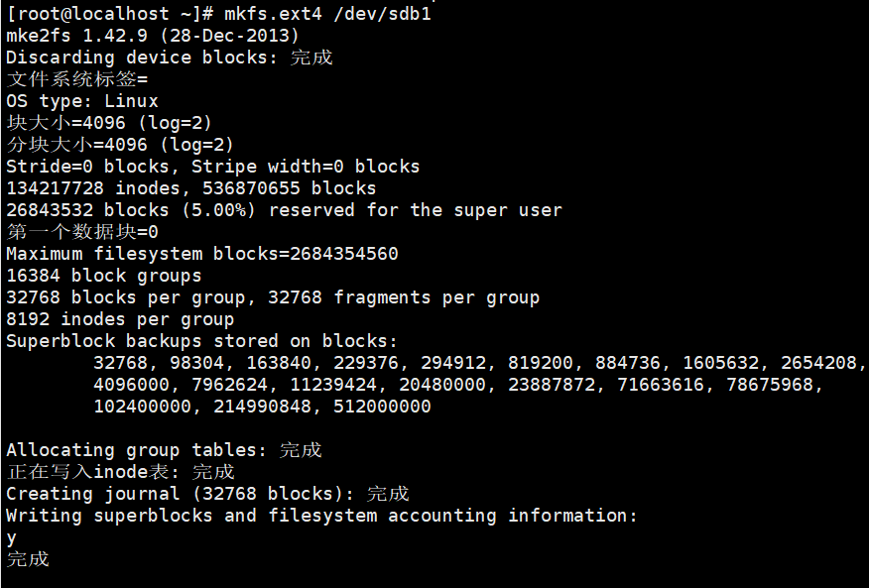Click the 第一个数据块=0 line
The image size is (869, 588).
(82, 232)
